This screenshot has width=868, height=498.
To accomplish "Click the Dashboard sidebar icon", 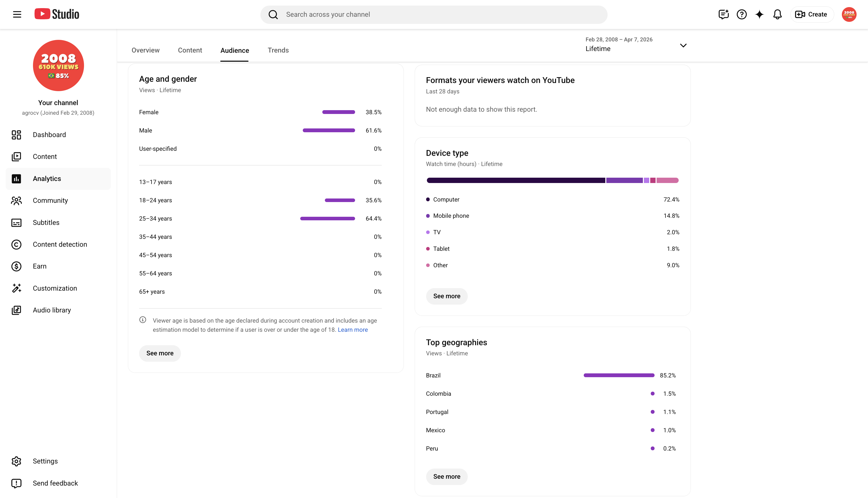I will [x=16, y=135].
